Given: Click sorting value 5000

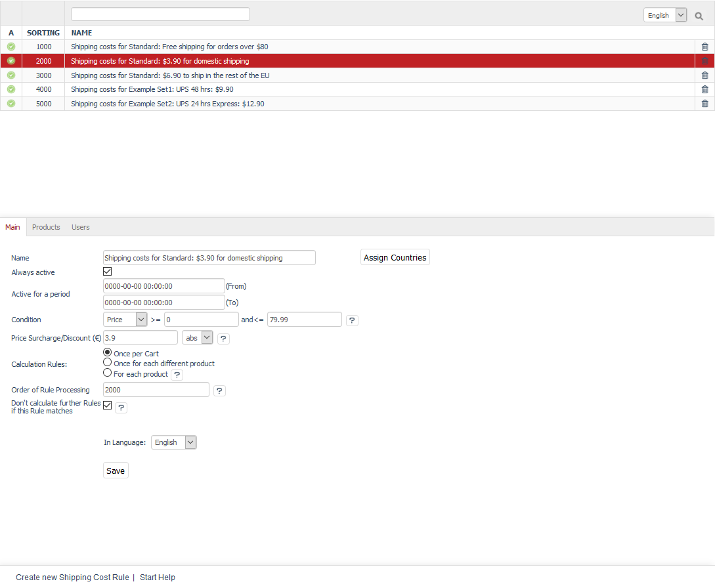Looking at the screenshot, I should [x=44, y=104].
